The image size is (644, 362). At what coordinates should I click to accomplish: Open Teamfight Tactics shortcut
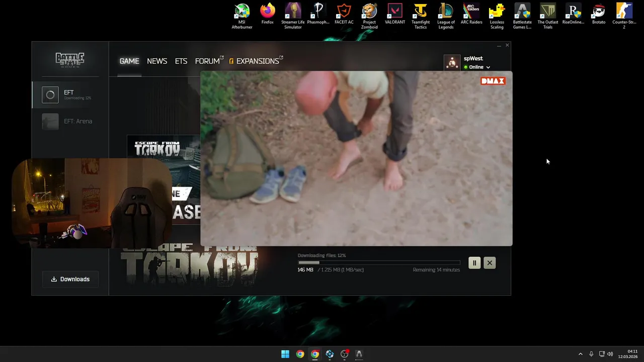[x=421, y=16]
